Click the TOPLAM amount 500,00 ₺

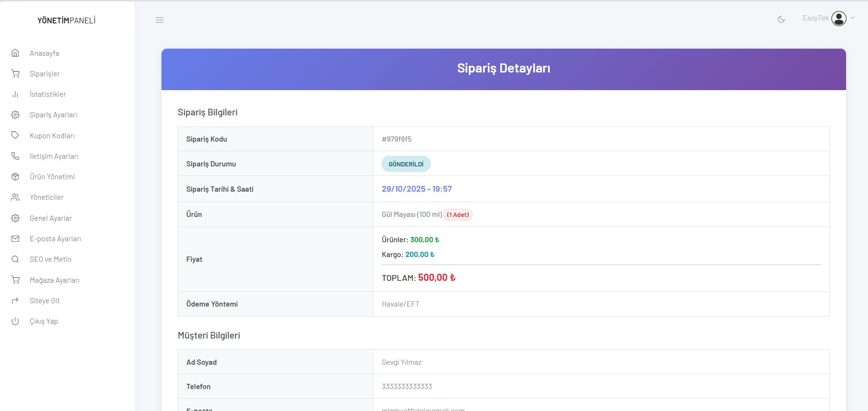tap(437, 277)
